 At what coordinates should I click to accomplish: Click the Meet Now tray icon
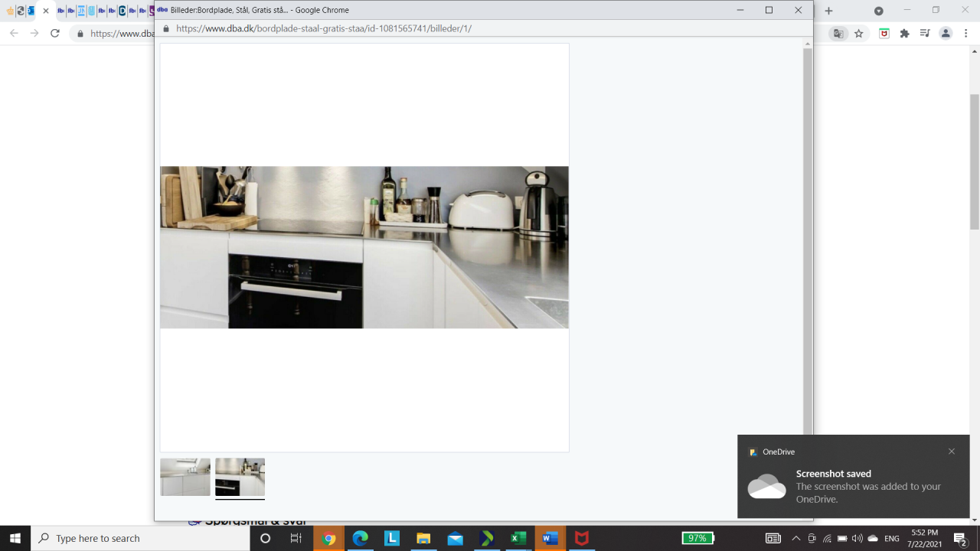(x=812, y=538)
